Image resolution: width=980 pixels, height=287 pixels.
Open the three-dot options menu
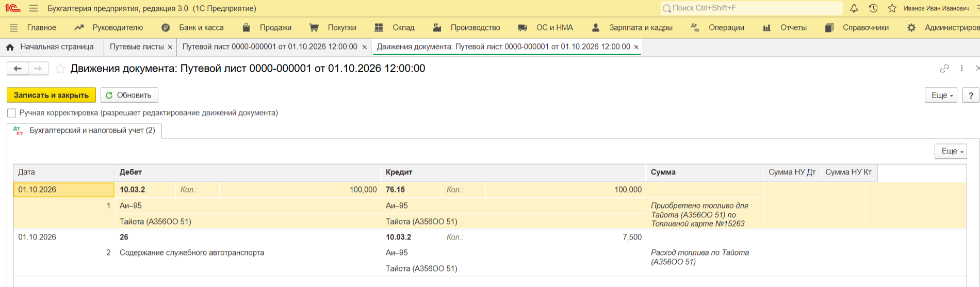click(962, 69)
